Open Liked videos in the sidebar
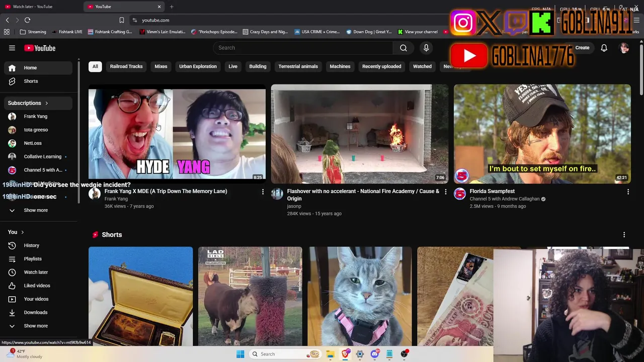 (38, 286)
